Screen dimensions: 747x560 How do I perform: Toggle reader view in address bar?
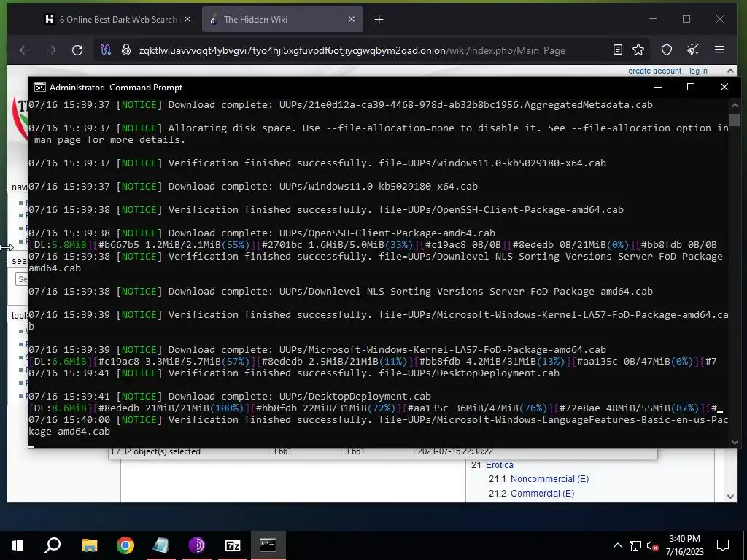[617, 50]
